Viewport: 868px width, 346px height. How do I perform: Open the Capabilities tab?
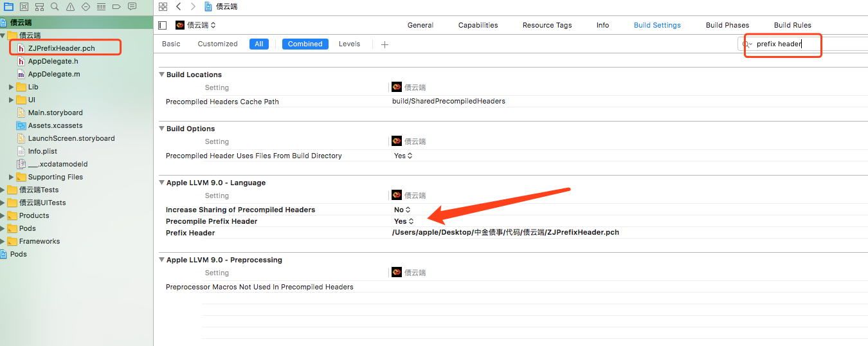click(478, 25)
